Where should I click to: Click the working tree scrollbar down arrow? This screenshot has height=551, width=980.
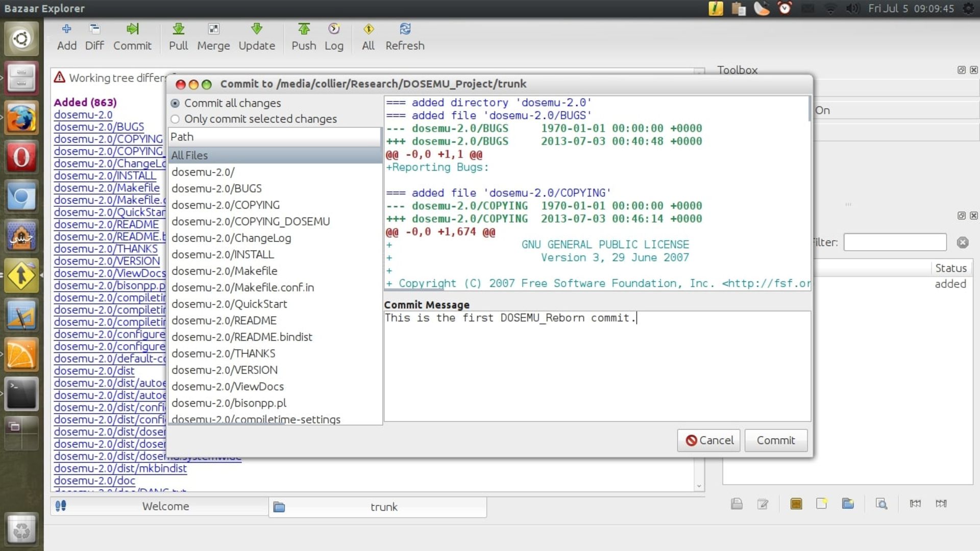(699, 486)
